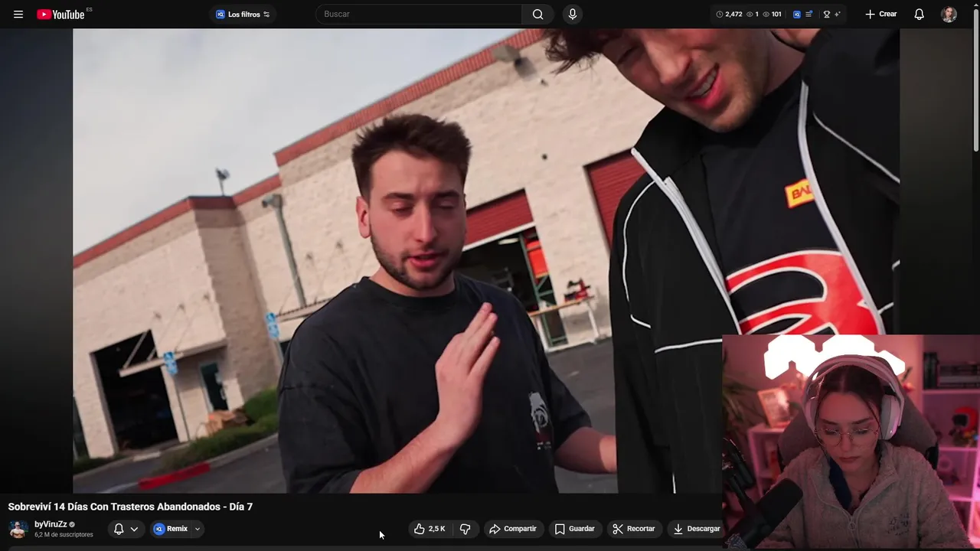Save the video with Guardar
Screen dimensions: 980x551
[574, 529]
